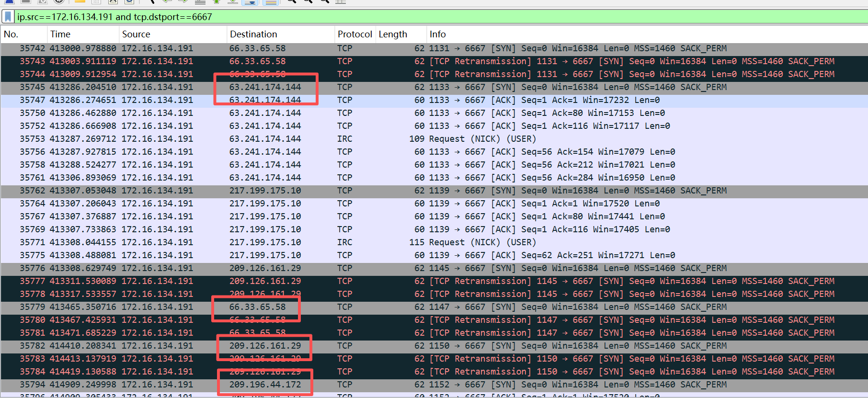Click destination 63.241.174.144 in packet 35750
Image resolution: width=868 pixels, height=398 pixels.
pos(265,113)
